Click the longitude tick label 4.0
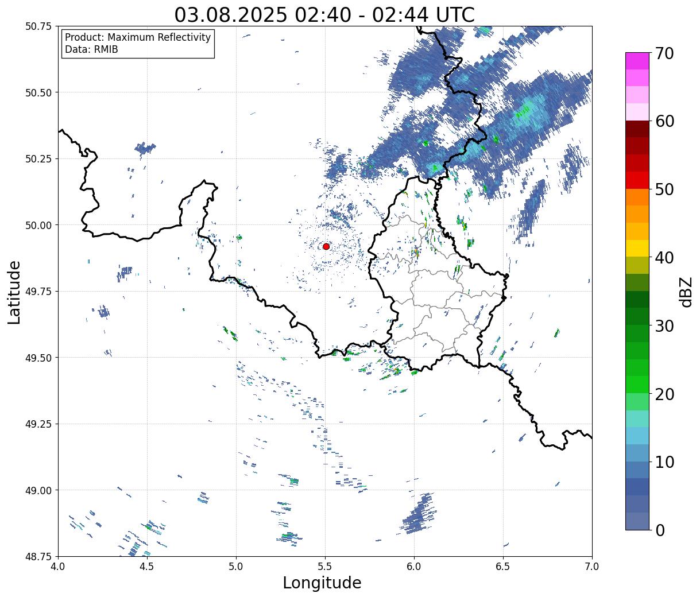The image size is (700, 597). click(x=58, y=566)
